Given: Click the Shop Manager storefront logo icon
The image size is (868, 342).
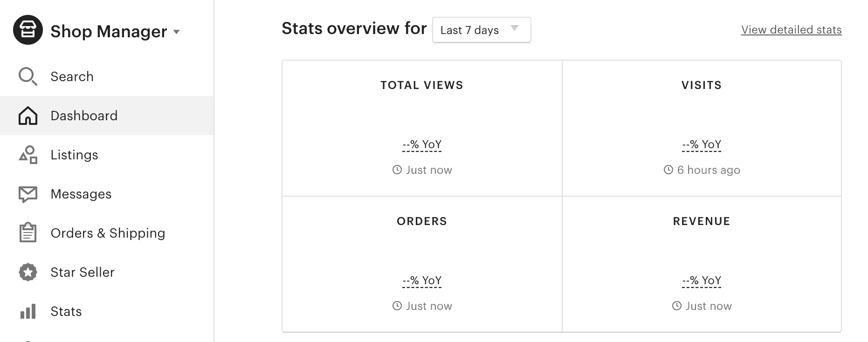Looking at the screenshot, I should (x=28, y=30).
